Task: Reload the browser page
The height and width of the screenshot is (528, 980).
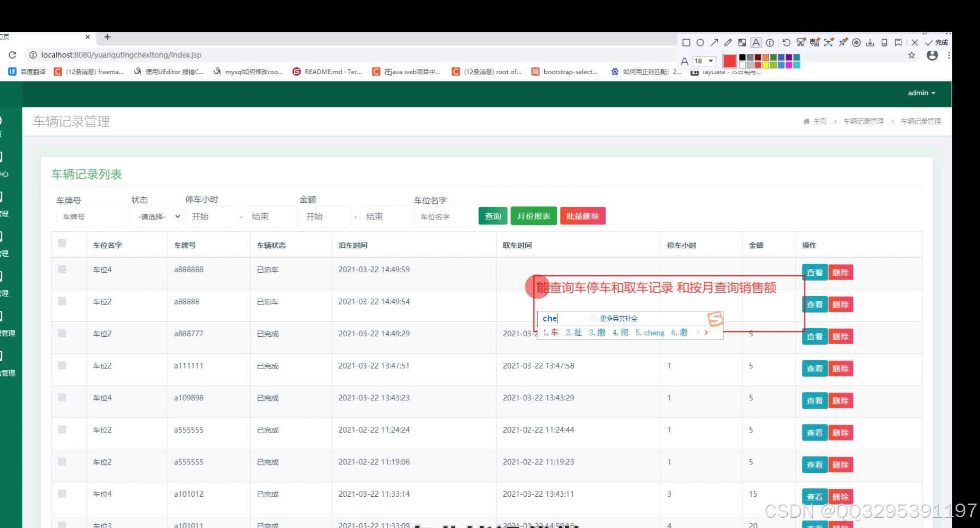Action: (13, 55)
